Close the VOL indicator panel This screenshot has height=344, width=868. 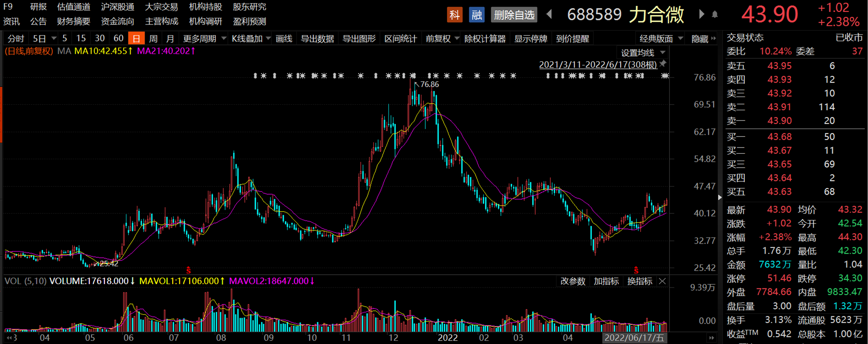coord(662,281)
